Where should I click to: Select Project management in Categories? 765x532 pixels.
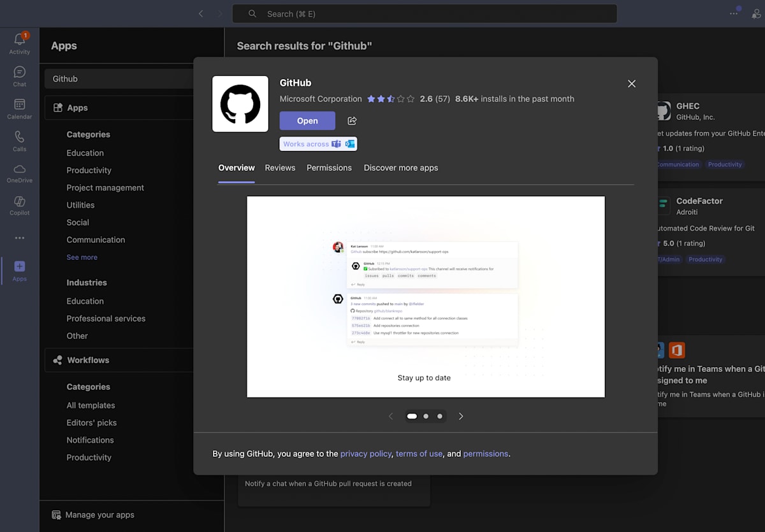105,187
